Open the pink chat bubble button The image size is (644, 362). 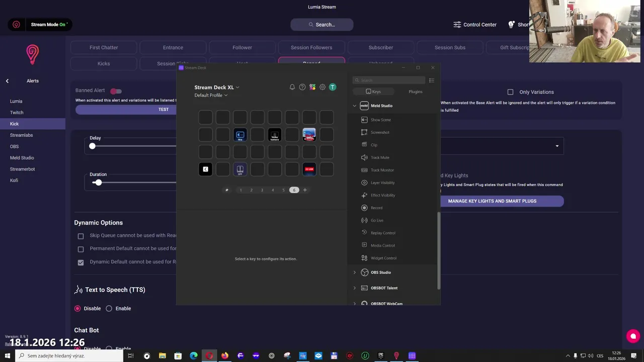[x=633, y=336]
